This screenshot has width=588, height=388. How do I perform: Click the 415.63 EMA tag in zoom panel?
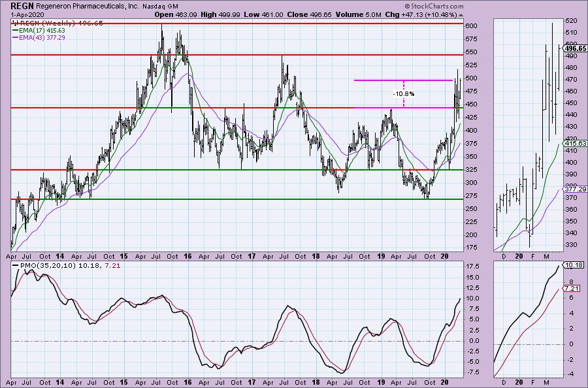click(575, 143)
